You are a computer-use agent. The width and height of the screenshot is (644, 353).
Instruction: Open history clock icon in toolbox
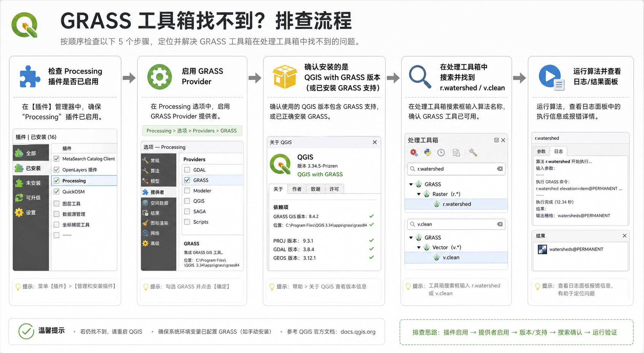click(x=441, y=152)
